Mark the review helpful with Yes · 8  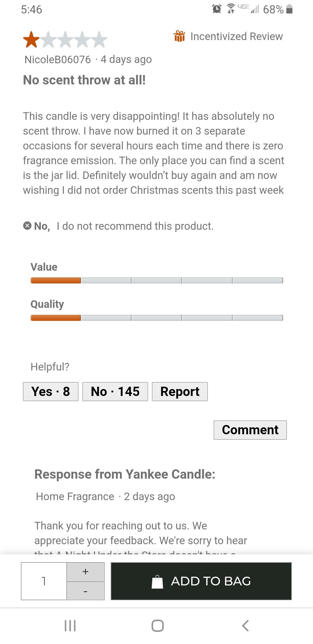point(51,392)
